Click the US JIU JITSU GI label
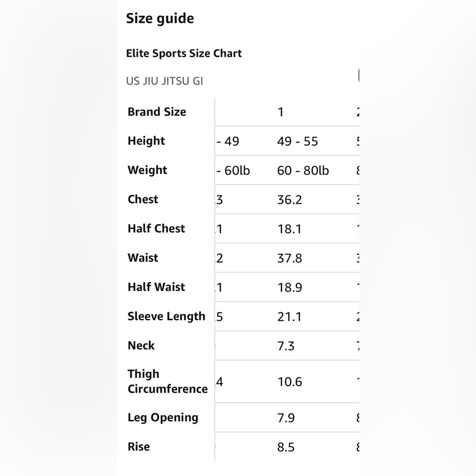 (164, 81)
